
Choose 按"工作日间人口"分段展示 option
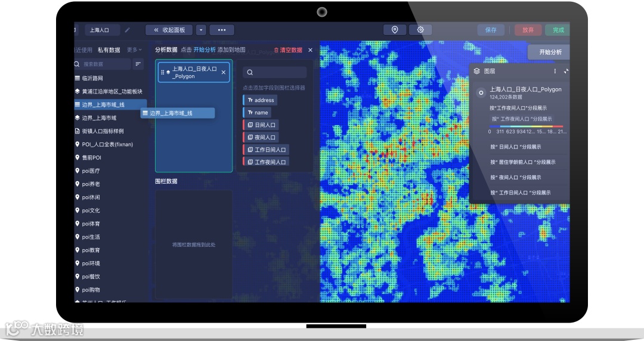pos(521,193)
